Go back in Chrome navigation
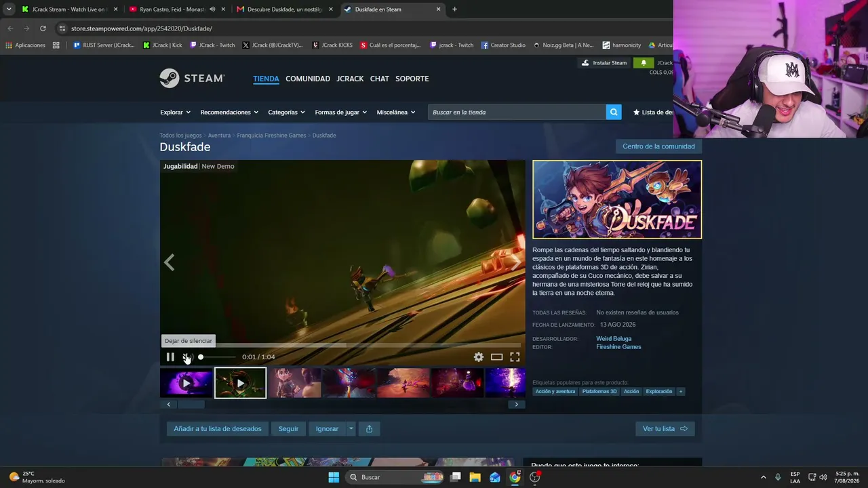Screen dimensions: 868x488 point(10,28)
